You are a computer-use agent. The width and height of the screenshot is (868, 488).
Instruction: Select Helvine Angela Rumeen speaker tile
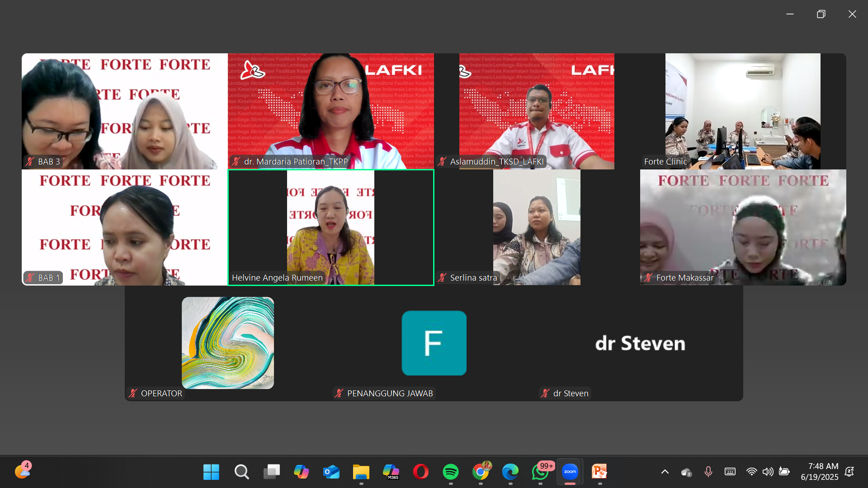point(331,227)
